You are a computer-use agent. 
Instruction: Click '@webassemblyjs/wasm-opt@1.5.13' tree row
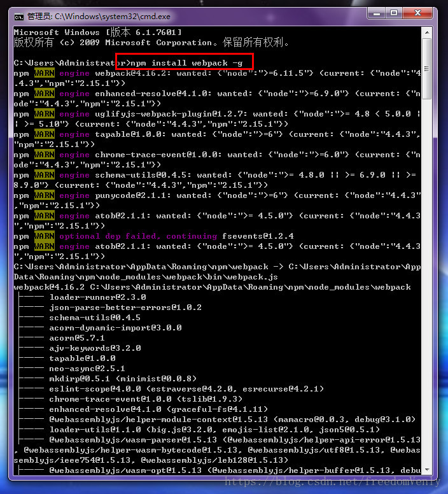point(220,470)
